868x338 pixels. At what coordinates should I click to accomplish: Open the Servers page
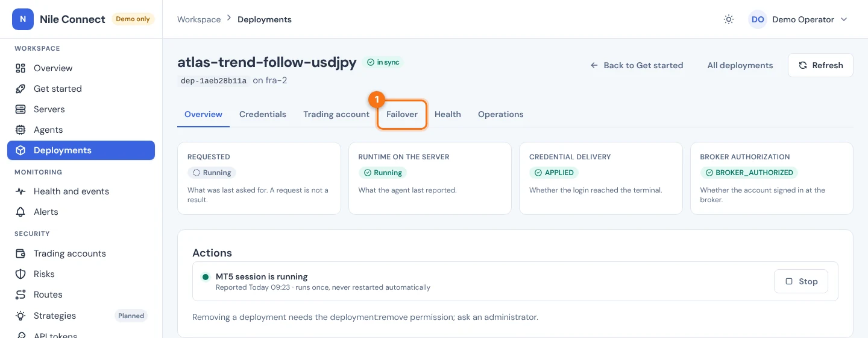[81, 109]
